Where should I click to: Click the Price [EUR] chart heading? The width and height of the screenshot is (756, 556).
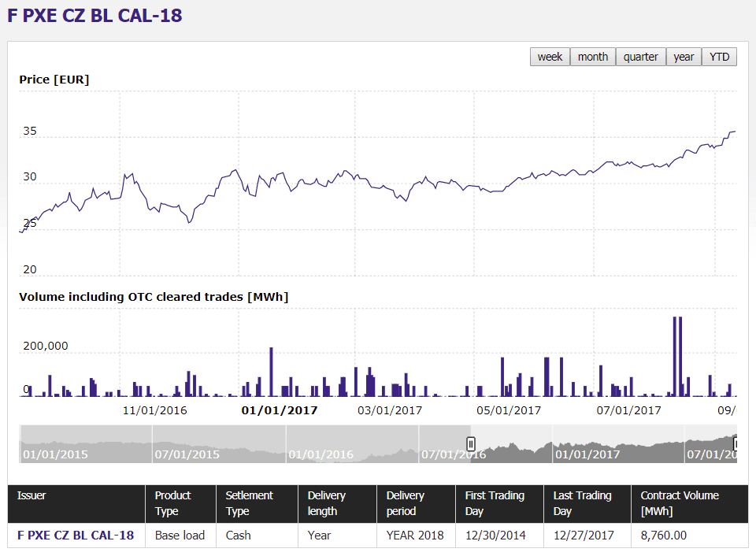tap(54, 79)
